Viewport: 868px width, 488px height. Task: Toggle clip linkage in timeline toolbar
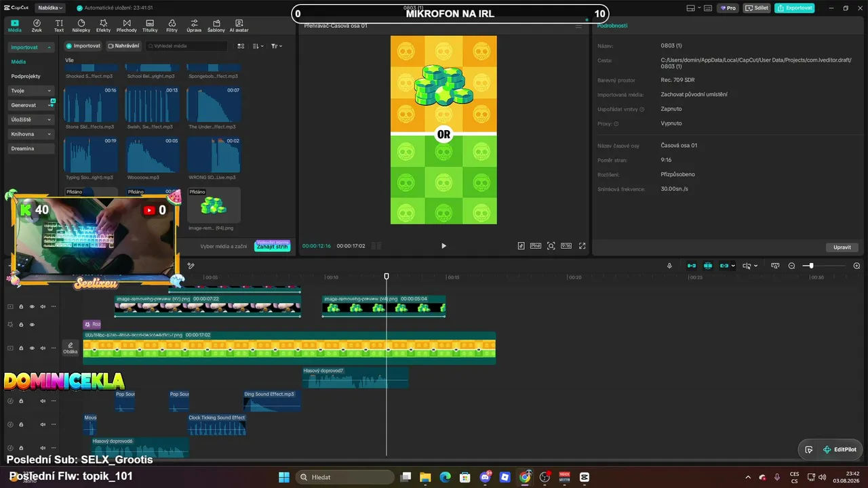[x=724, y=266]
